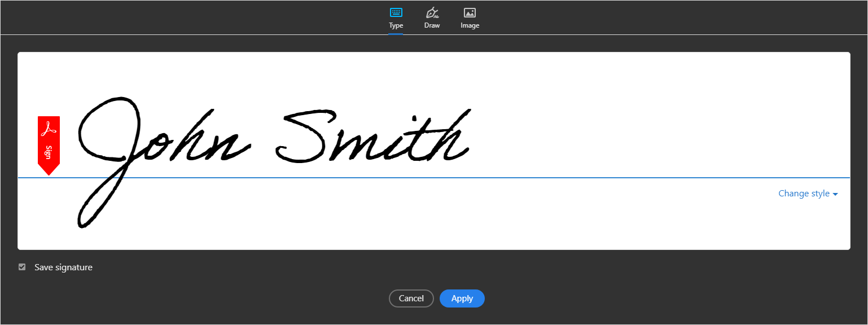Click the Adobe logo inside the red banner
Screen dimensions: 868x325
(x=49, y=128)
